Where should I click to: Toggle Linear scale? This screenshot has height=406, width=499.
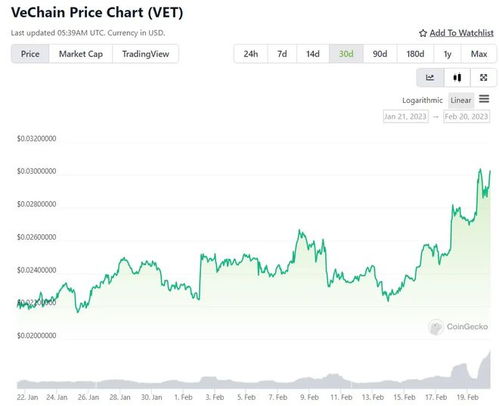(x=461, y=100)
